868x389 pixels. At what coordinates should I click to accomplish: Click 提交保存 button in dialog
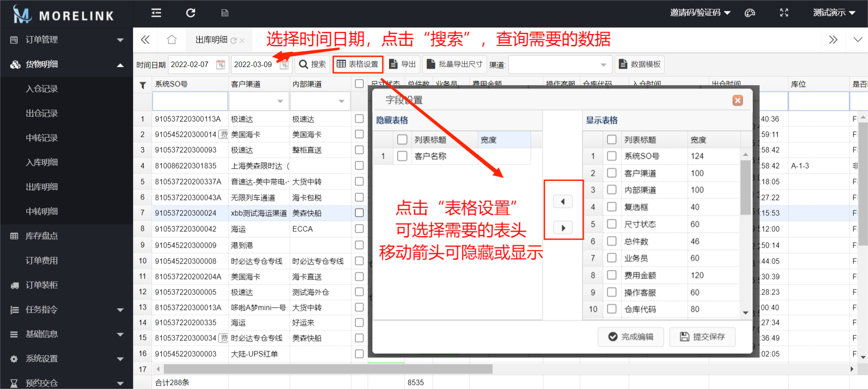coord(702,337)
